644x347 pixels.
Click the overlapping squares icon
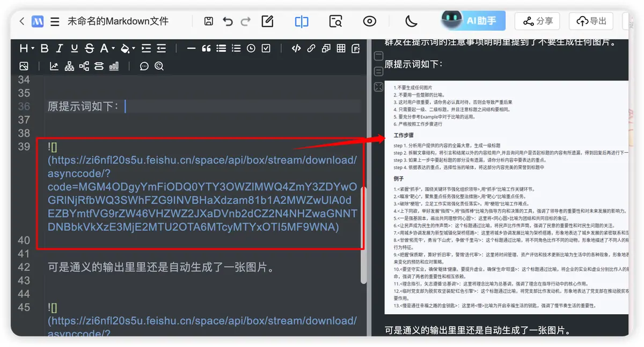click(326, 48)
